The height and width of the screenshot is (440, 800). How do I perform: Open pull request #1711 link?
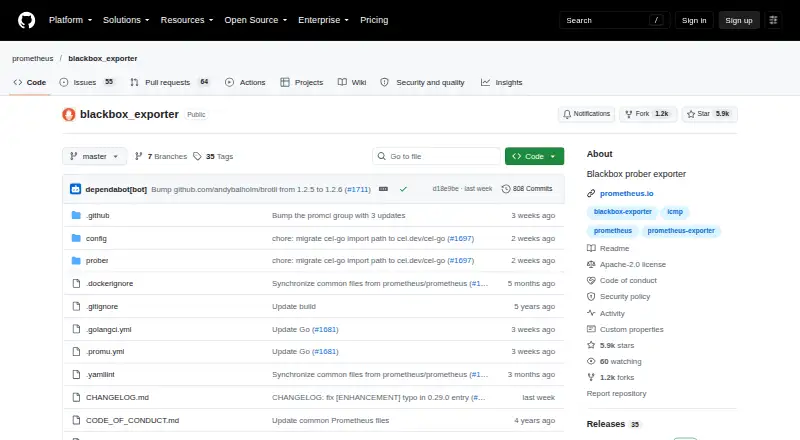(358, 189)
